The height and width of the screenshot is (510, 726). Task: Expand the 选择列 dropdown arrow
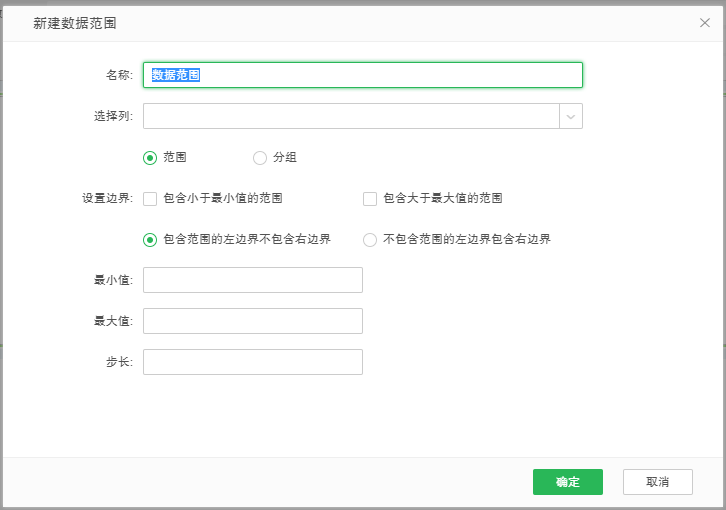[571, 116]
